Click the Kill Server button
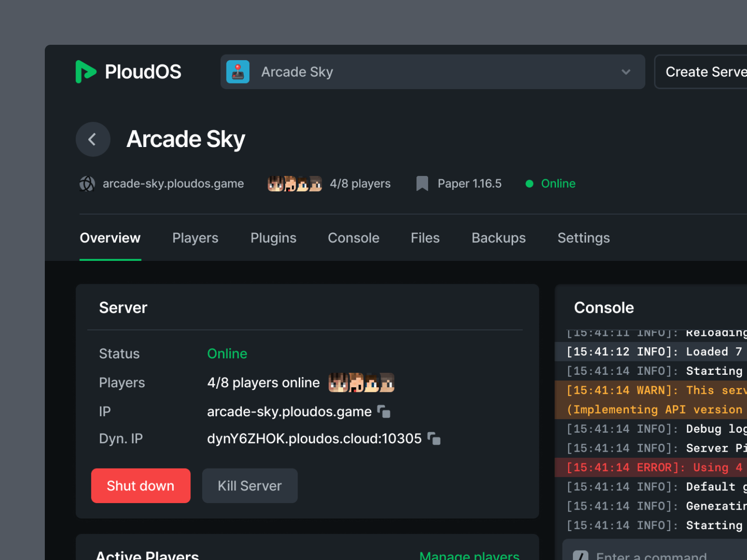 coord(250,486)
